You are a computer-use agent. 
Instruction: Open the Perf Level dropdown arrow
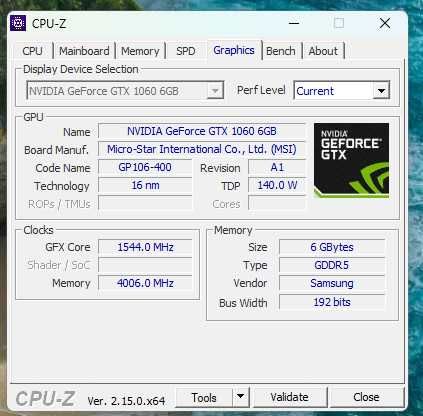[381, 90]
